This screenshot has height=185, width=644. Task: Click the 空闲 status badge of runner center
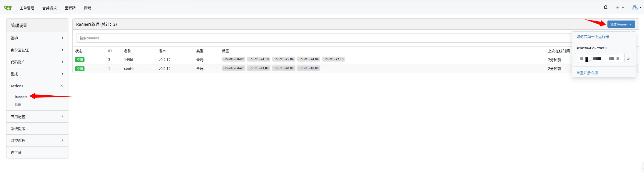click(x=80, y=69)
